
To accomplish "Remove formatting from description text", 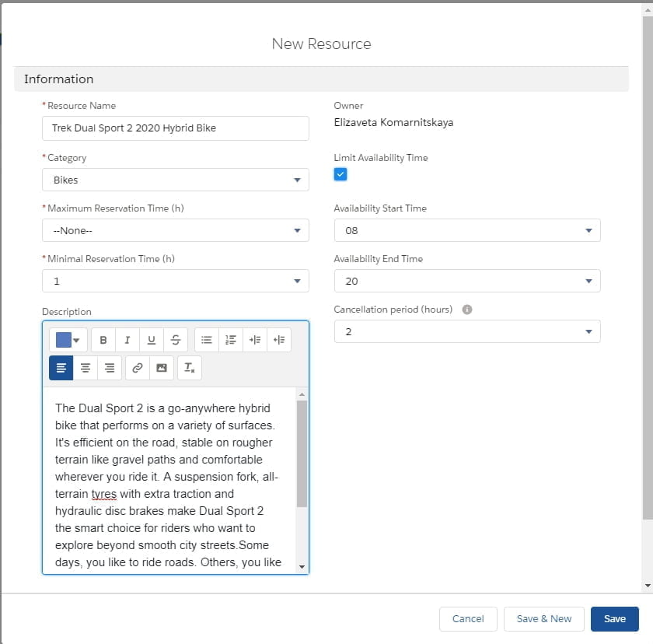I will [x=190, y=368].
